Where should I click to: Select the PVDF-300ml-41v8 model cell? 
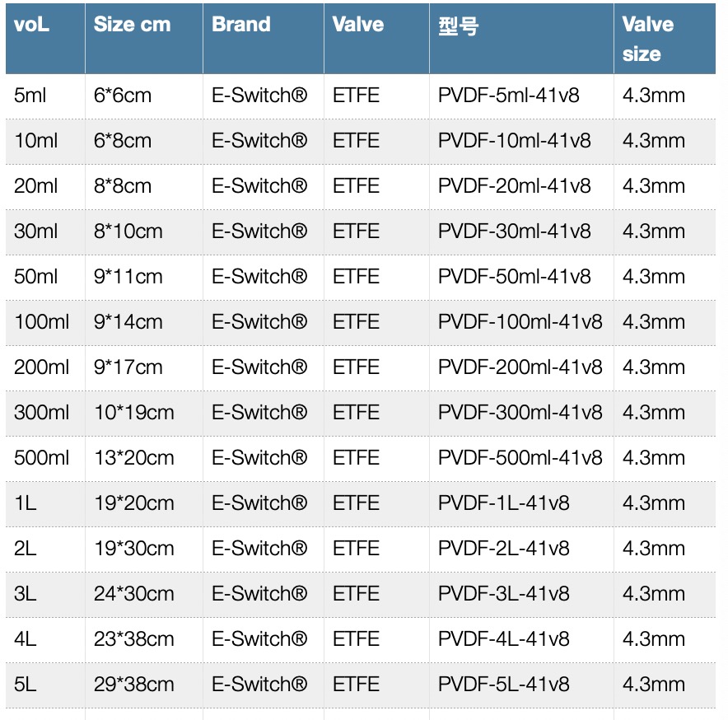coord(520,413)
